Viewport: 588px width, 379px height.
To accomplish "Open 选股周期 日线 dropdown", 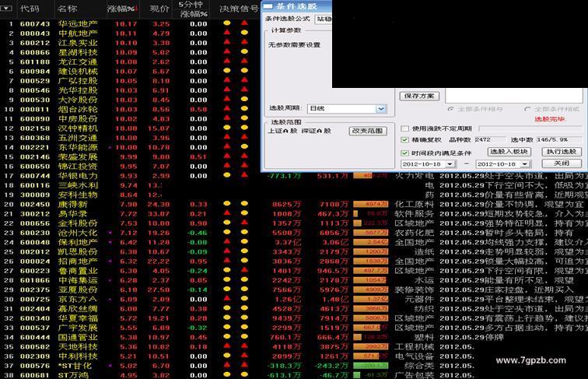I will [x=381, y=109].
